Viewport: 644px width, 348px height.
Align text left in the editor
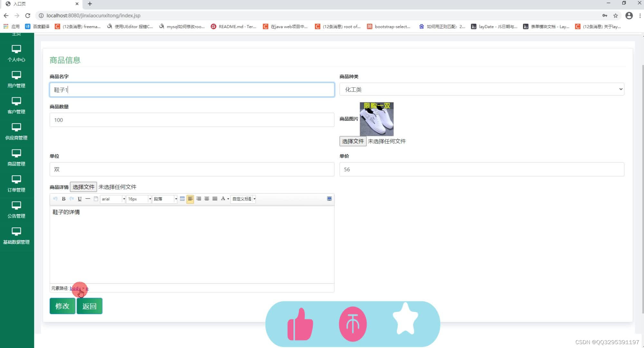pyautogui.click(x=190, y=199)
